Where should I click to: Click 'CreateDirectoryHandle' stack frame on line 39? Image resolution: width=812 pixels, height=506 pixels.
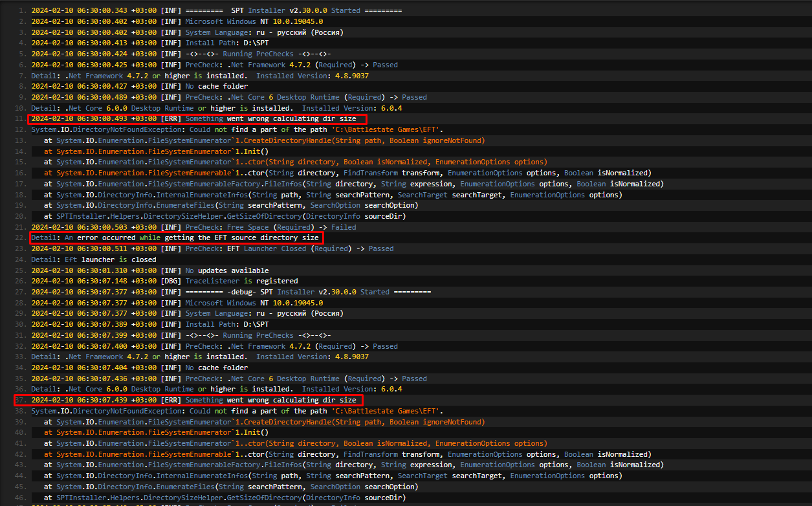265,422
